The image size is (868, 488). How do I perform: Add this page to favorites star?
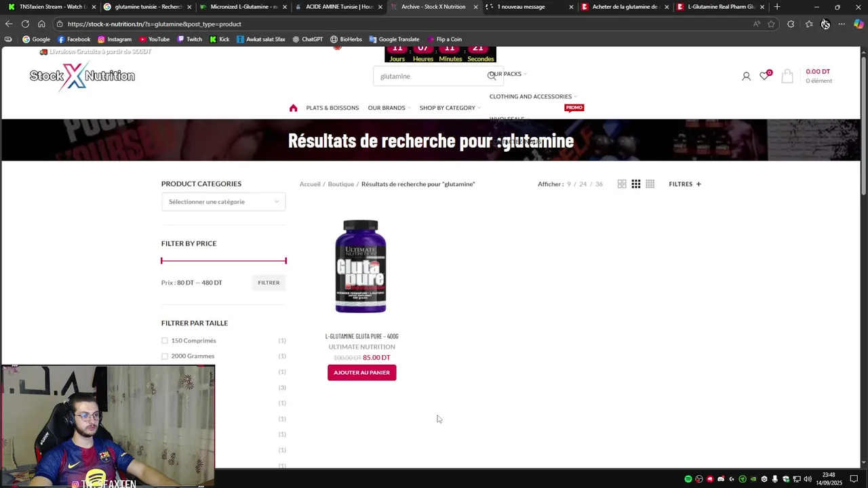(x=771, y=24)
